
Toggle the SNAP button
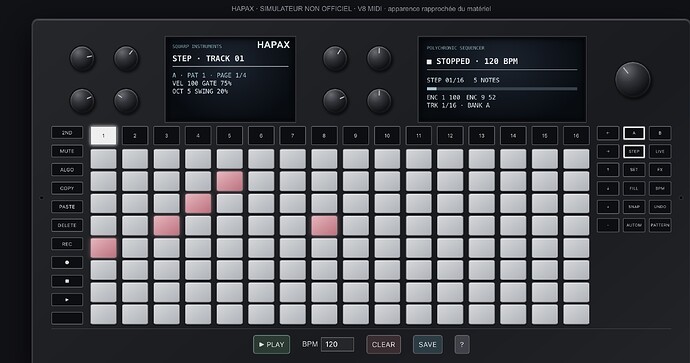[634, 207]
